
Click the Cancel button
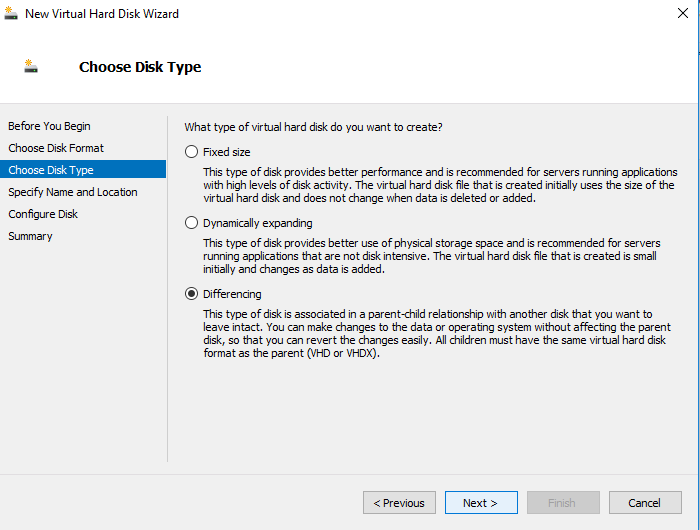tap(645, 503)
